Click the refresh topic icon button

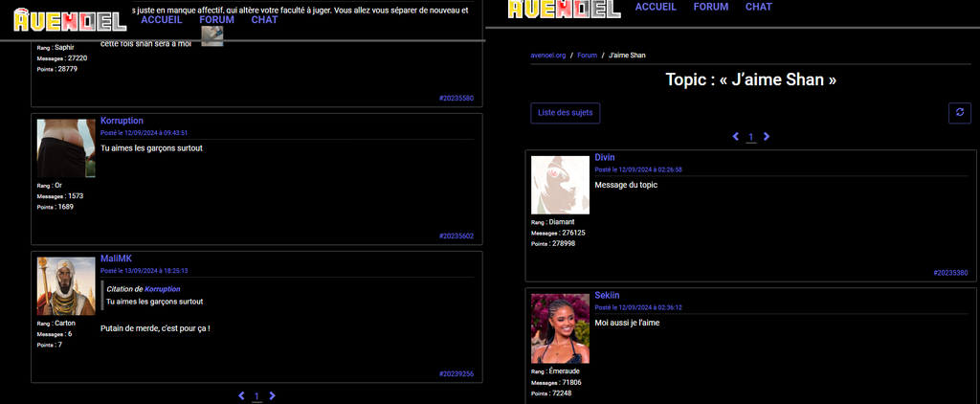(960, 112)
